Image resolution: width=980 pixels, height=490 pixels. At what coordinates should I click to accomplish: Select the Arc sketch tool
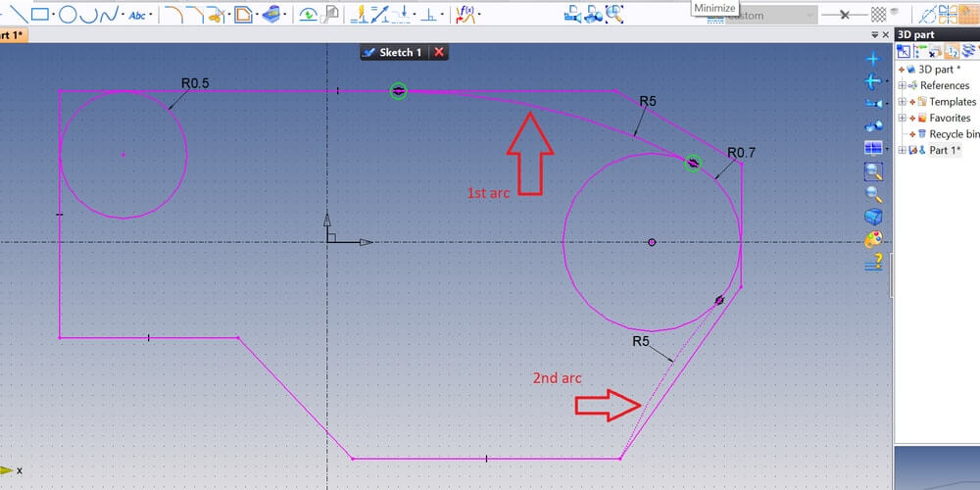pyautogui.click(x=89, y=15)
